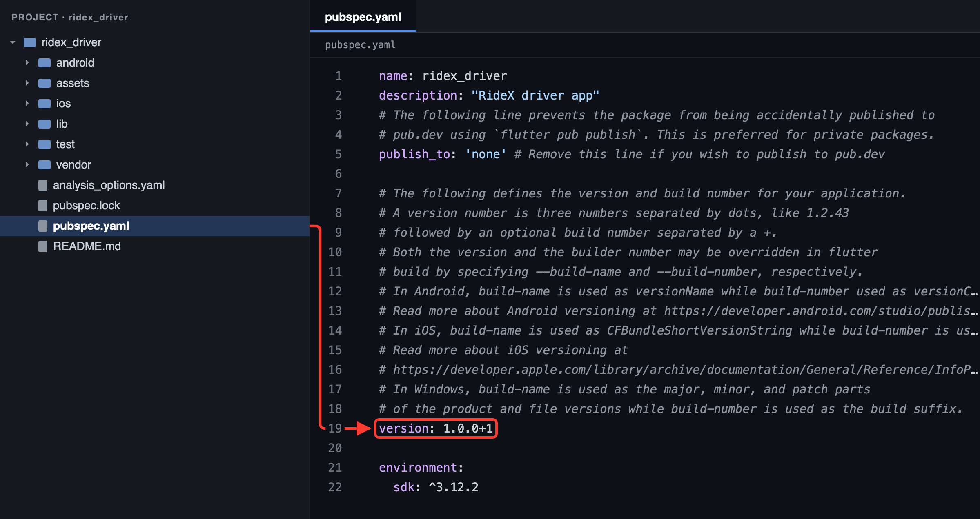This screenshot has height=519, width=980.
Task: Click the assets folder icon
Action: (45, 83)
